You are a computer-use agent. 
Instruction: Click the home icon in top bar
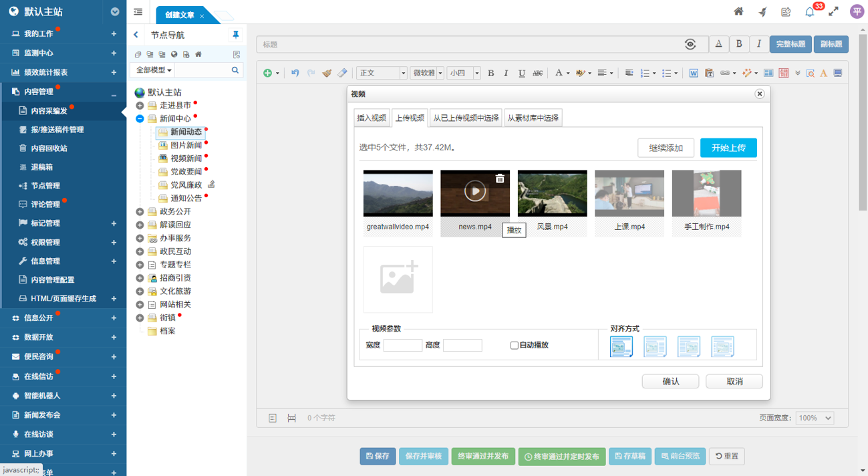(x=738, y=11)
